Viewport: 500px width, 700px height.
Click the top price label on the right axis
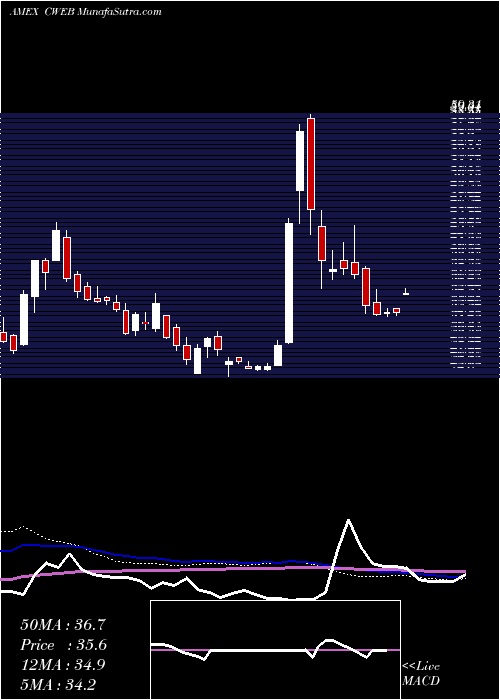pyautogui.click(x=466, y=106)
